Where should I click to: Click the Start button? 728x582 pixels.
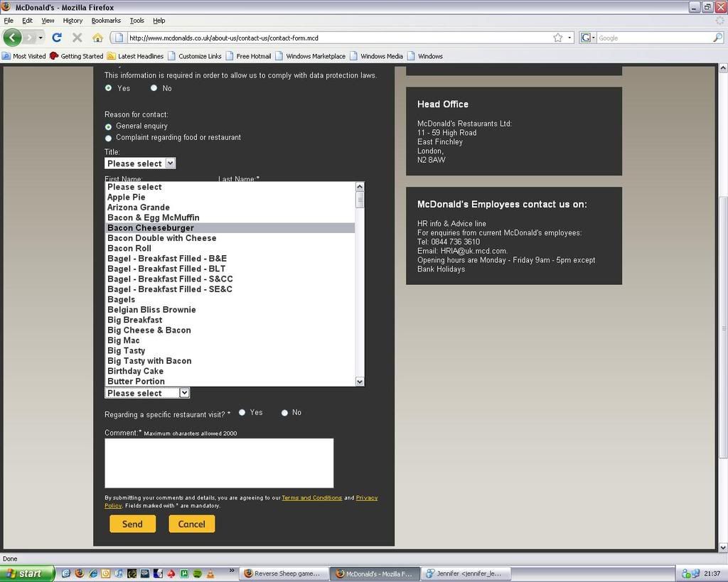pyautogui.click(x=27, y=573)
